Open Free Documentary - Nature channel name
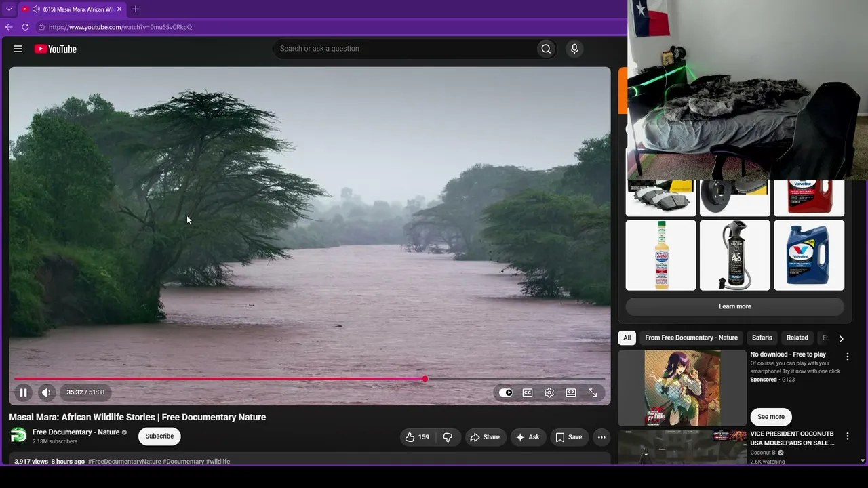This screenshot has width=868, height=488. coord(76,432)
